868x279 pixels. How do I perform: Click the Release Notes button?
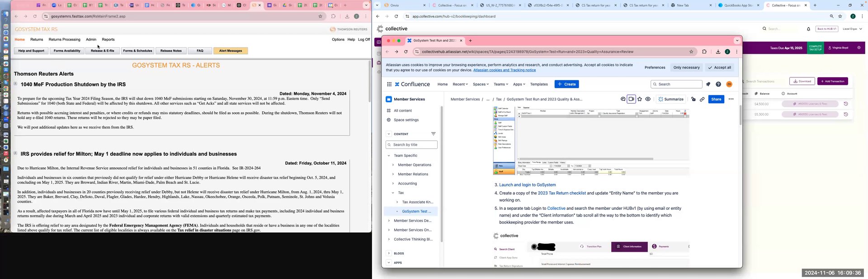pyautogui.click(x=171, y=51)
